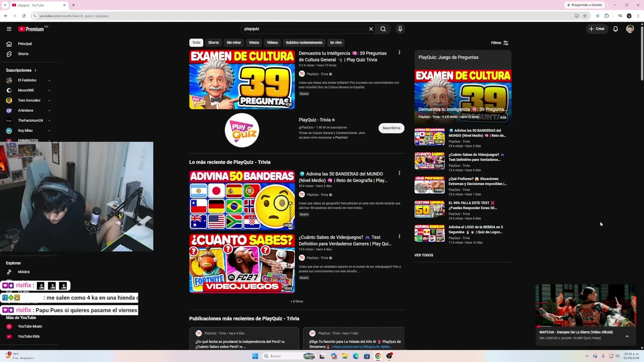Select the Shorts filter chip
644x362 pixels.
pyautogui.click(x=213, y=43)
